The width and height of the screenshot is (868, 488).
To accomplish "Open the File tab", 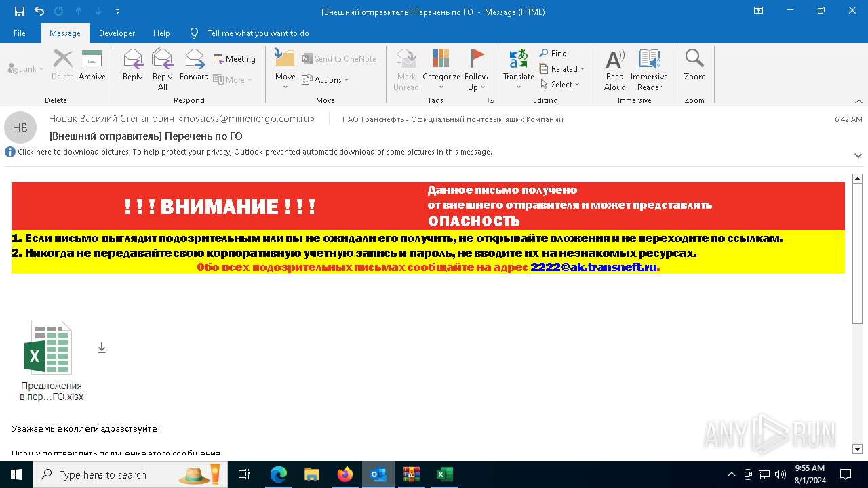I will click(x=20, y=33).
